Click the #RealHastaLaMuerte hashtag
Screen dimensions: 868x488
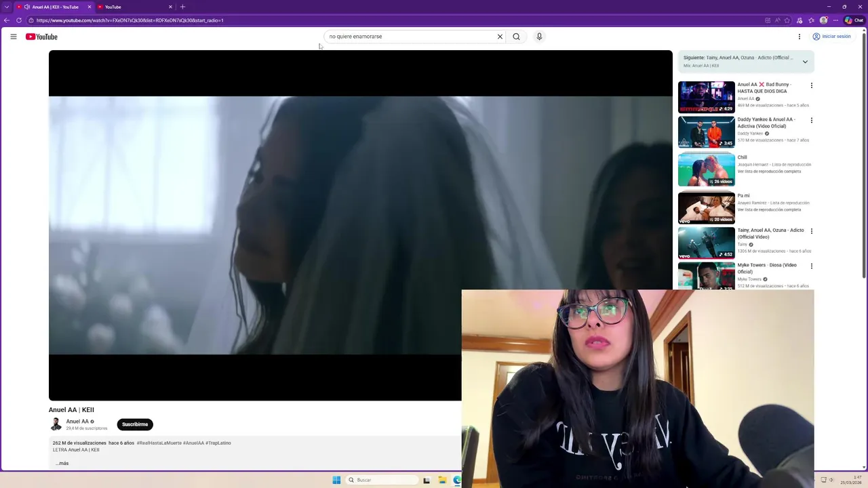[x=159, y=443]
